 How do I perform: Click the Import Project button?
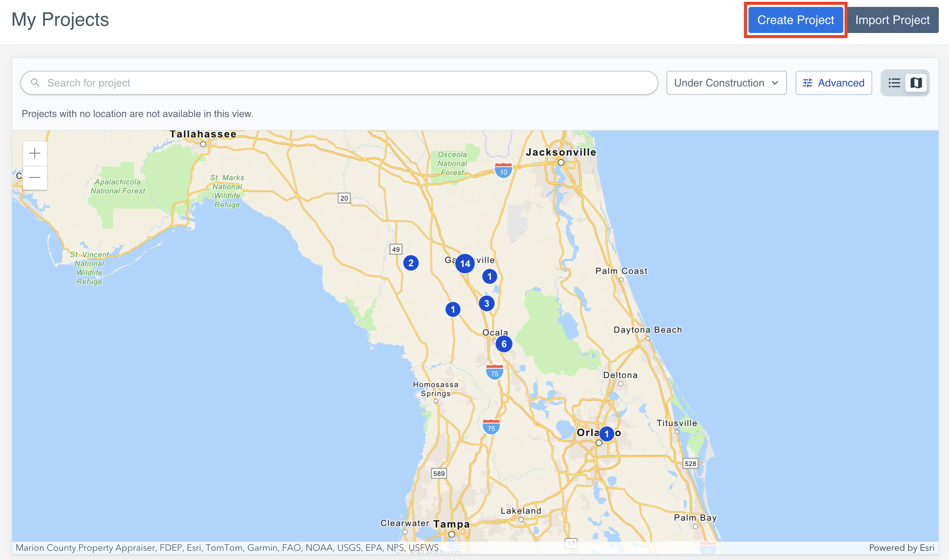pyautogui.click(x=892, y=20)
